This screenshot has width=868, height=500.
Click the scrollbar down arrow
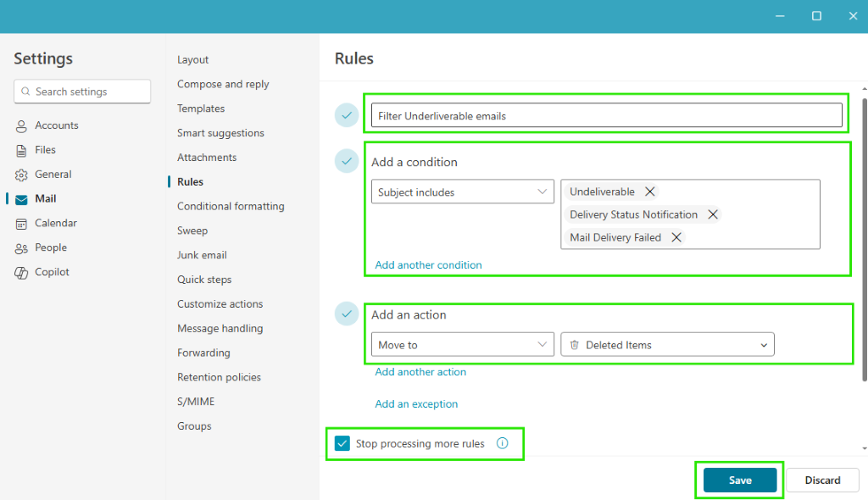(x=865, y=448)
